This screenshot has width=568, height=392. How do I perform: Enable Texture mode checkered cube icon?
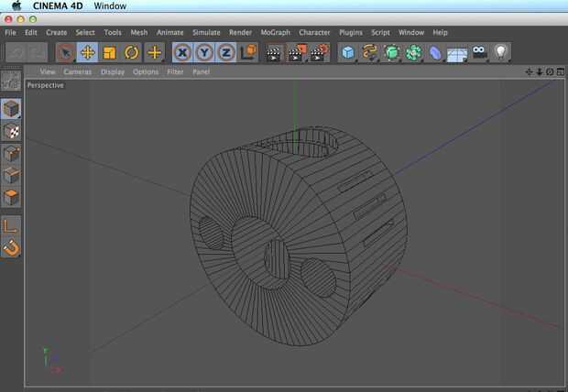pyautogui.click(x=11, y=131)
